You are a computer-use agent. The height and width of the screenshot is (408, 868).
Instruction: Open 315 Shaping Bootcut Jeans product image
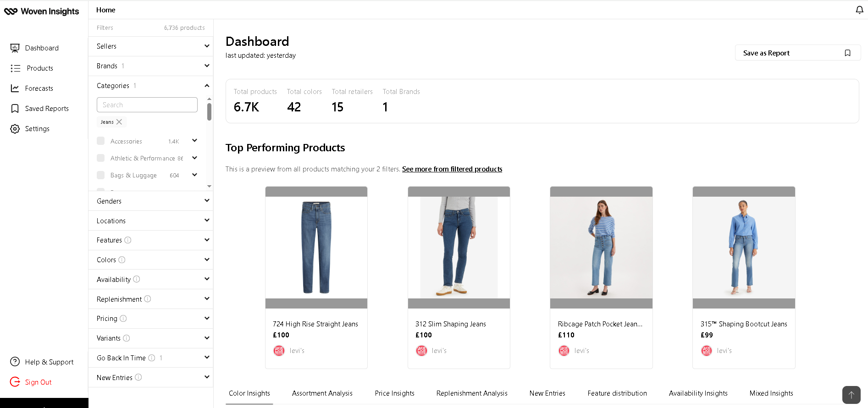pyautogui.click(x=744, y=248)
